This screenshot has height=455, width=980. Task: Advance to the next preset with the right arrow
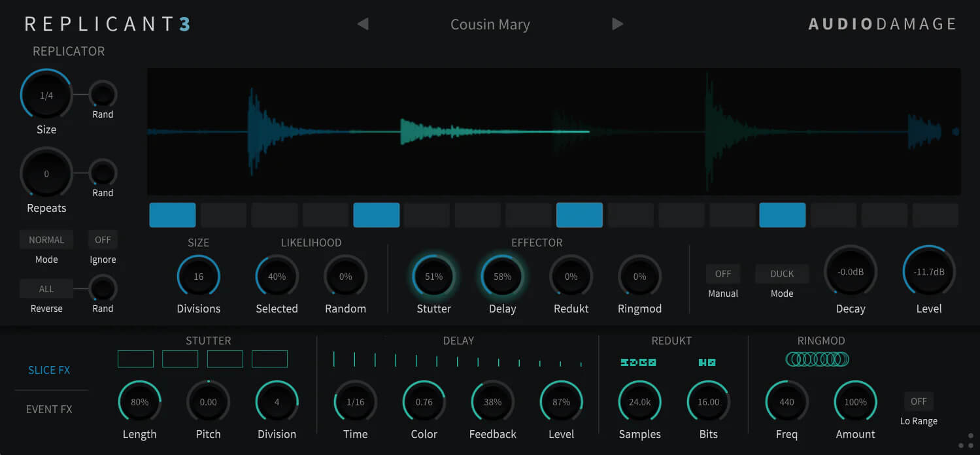pyautogui.click(x=617, y=24)
